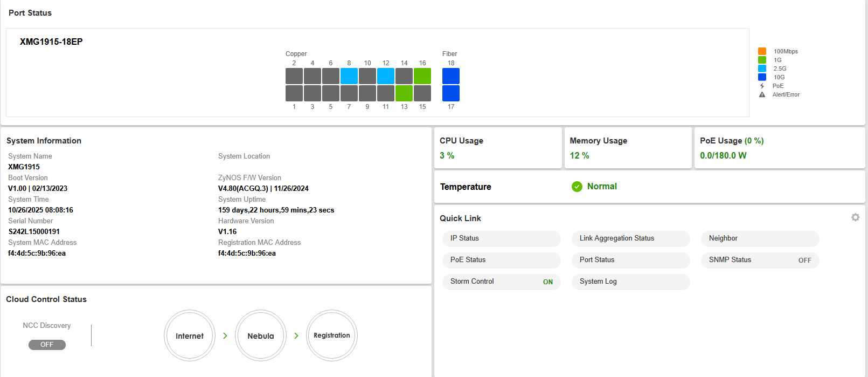Click fiber port 18

[x=451, y=76]
